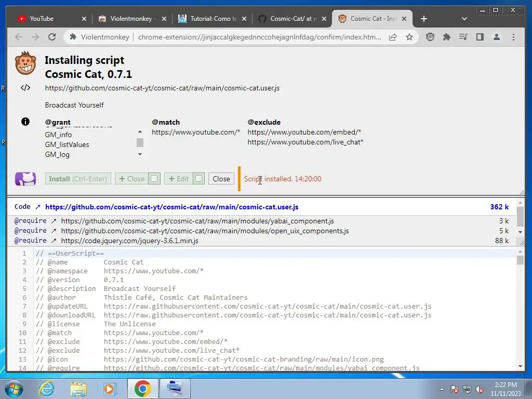
Task: Open jquery-3.6.1.min.js require entry
Action: [129, 241]
